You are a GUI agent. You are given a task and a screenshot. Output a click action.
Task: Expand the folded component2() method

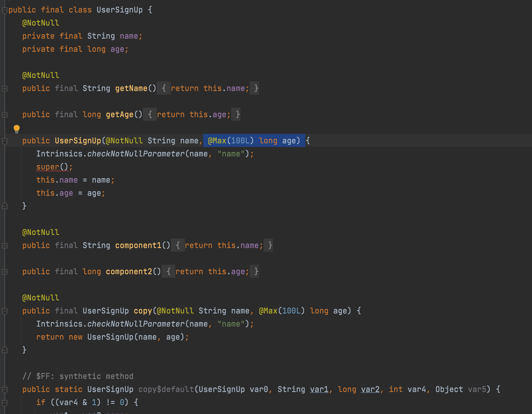[x=5, y=272]
